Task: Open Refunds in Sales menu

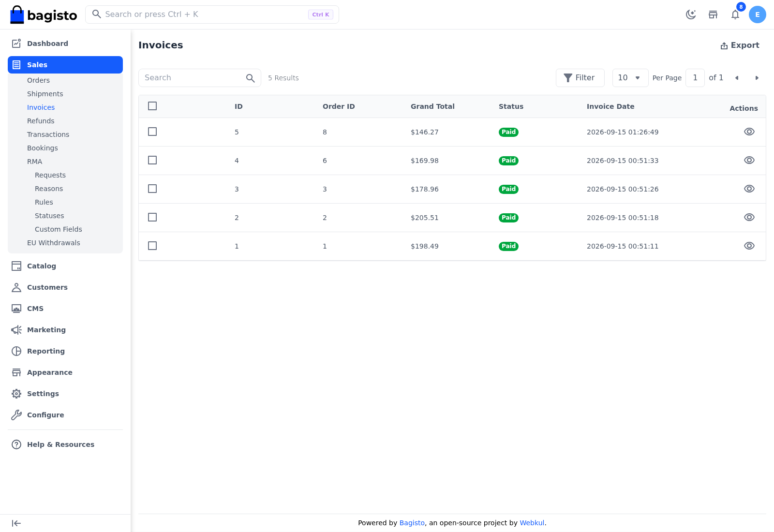Action: click(x=41, y=121)
